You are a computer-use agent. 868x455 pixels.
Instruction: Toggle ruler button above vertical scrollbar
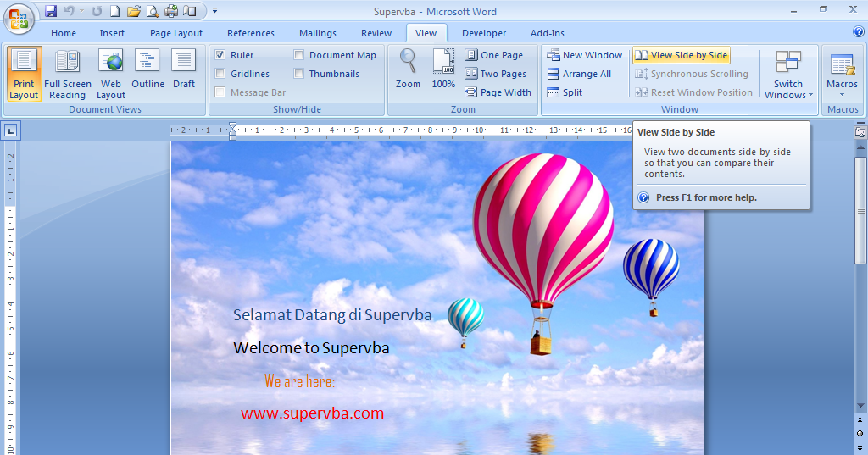tap(860, 131)
